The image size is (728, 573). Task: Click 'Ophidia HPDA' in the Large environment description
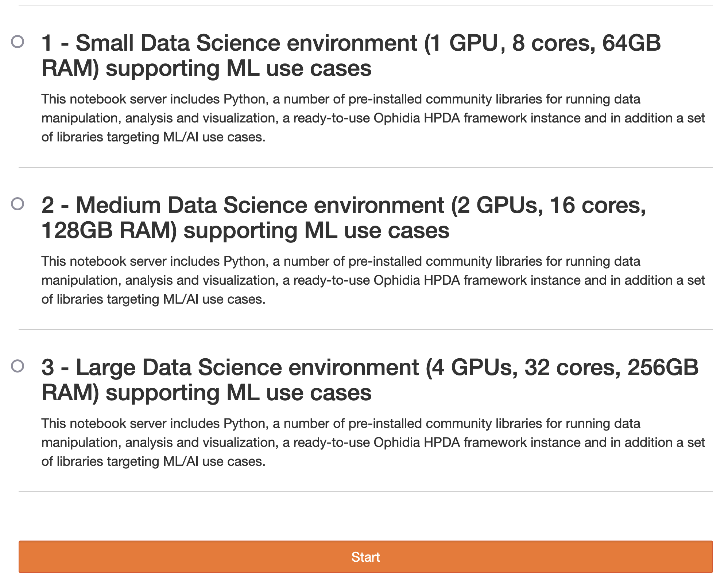[x=417, y=443]
